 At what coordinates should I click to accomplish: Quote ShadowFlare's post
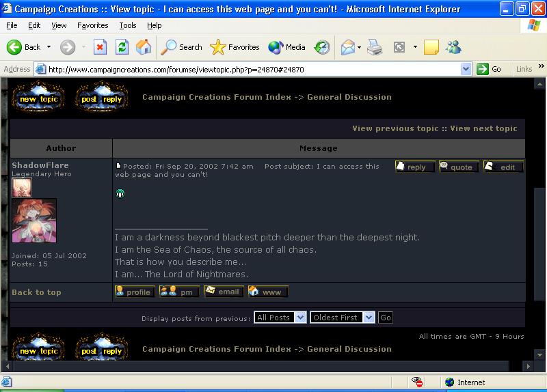coord(459,167)
